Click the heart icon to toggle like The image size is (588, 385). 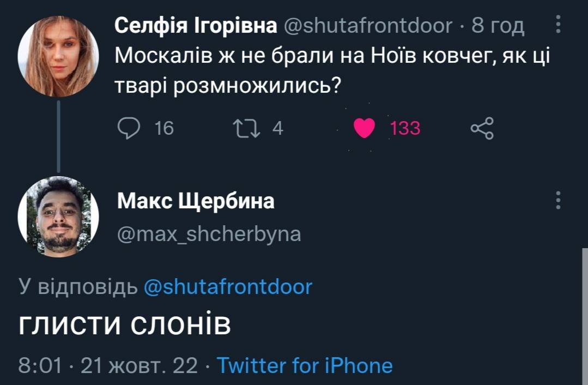[x=363, y=128]
